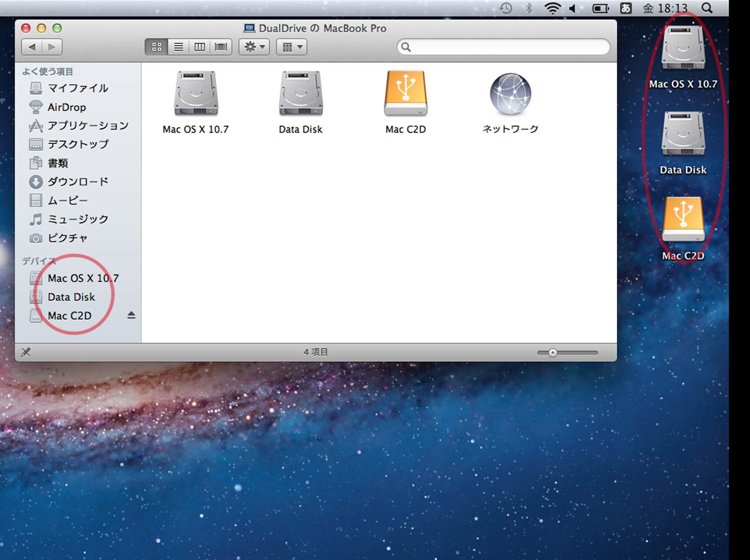Image resolution: width=750 pixels, height=560 pixels.
Task: Open Spotlight search magnifier
Action: (707, 8)
